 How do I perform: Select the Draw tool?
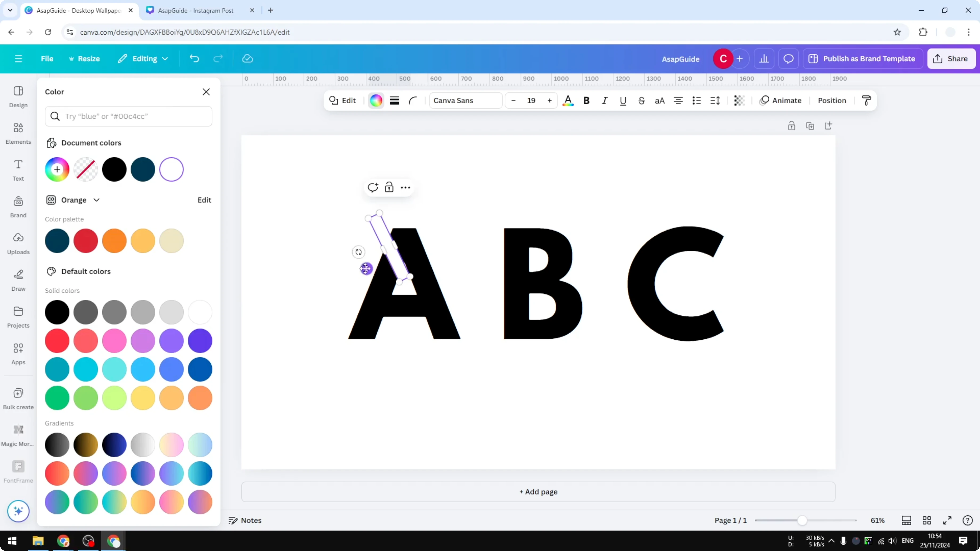(18, 280)
